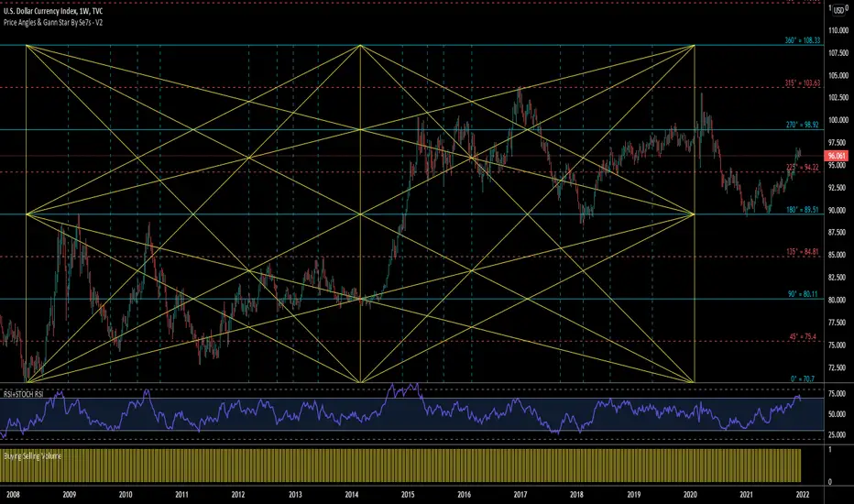The width and height of the screenshot is (854, 504).
Task: Click the 2014 label on time axis
Action: (352, 495)
